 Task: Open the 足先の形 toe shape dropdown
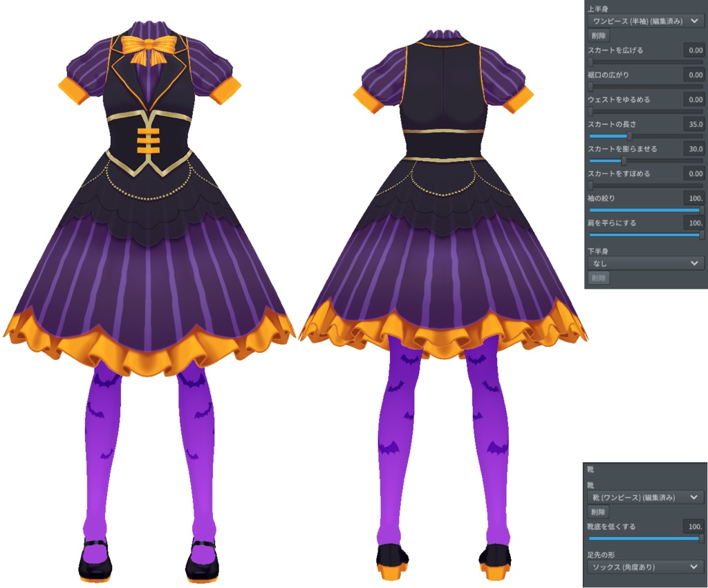[x=644, y=567]
